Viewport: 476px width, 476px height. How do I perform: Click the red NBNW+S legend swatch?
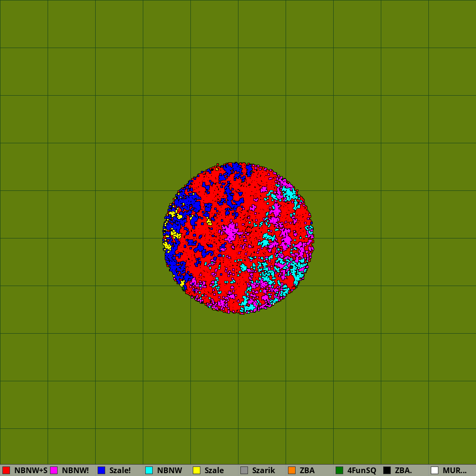[6, 470]
